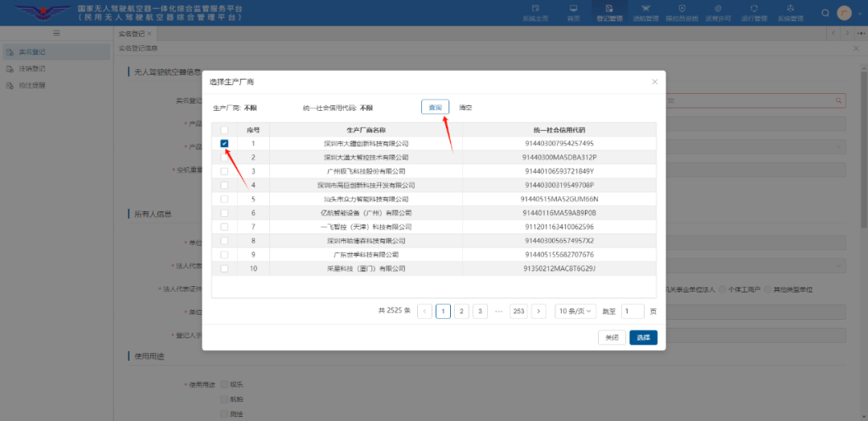868x421 pixels.
Task: Click the 首页 monitor icon in header
Action: [x=573, y=12]
